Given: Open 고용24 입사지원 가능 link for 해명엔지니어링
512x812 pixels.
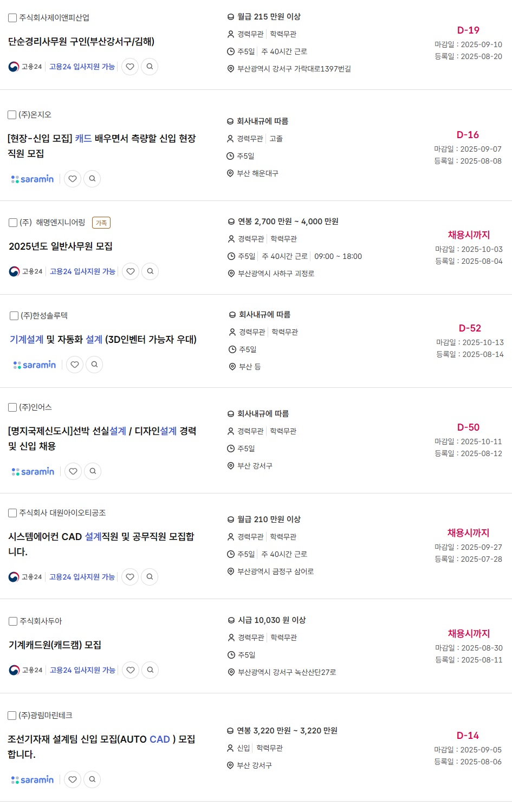Looking at the screenshot, I should point(82,271).
